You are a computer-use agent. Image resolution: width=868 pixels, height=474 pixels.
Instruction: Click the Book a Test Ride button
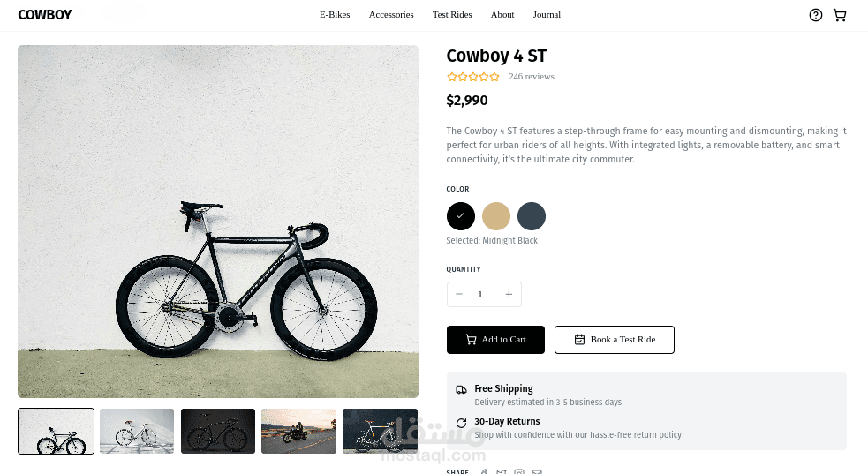tap(615, 340)
